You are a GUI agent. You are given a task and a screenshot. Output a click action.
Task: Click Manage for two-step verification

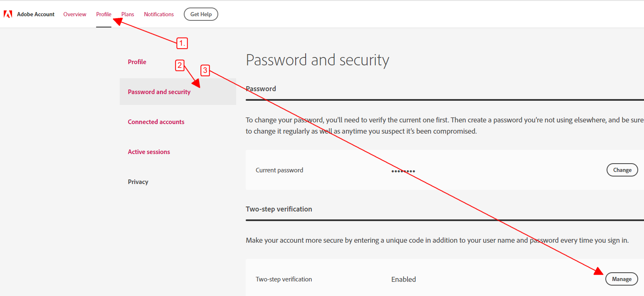click(622, 279)
